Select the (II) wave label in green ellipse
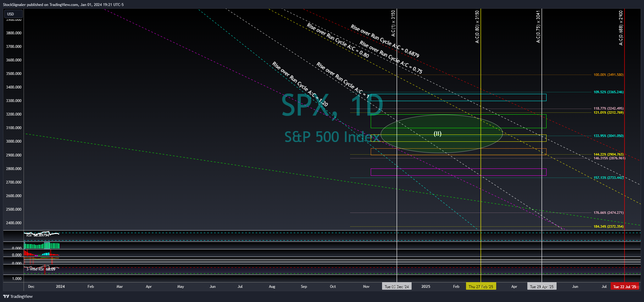The height and width of the screenshot is (302, 644). 438,134
